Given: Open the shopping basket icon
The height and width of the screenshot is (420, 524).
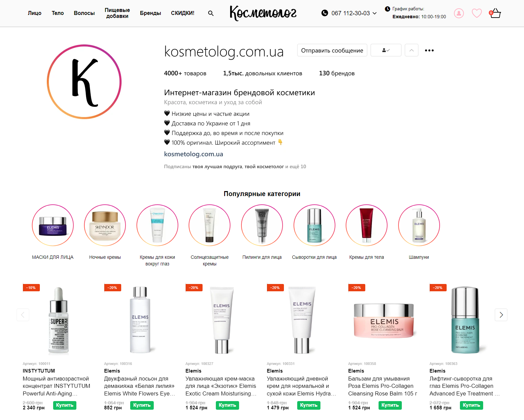Looking at the screenshot, I should 495,13.
